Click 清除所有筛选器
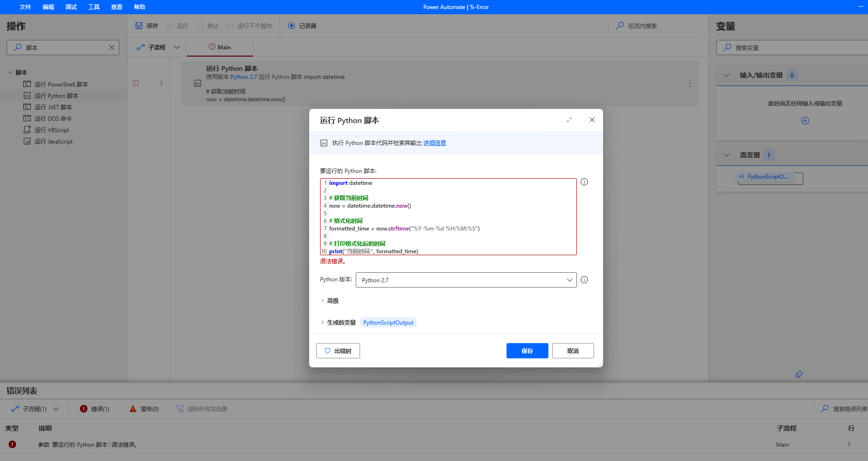This screenshot has width=868, height=461. point(202,409)
